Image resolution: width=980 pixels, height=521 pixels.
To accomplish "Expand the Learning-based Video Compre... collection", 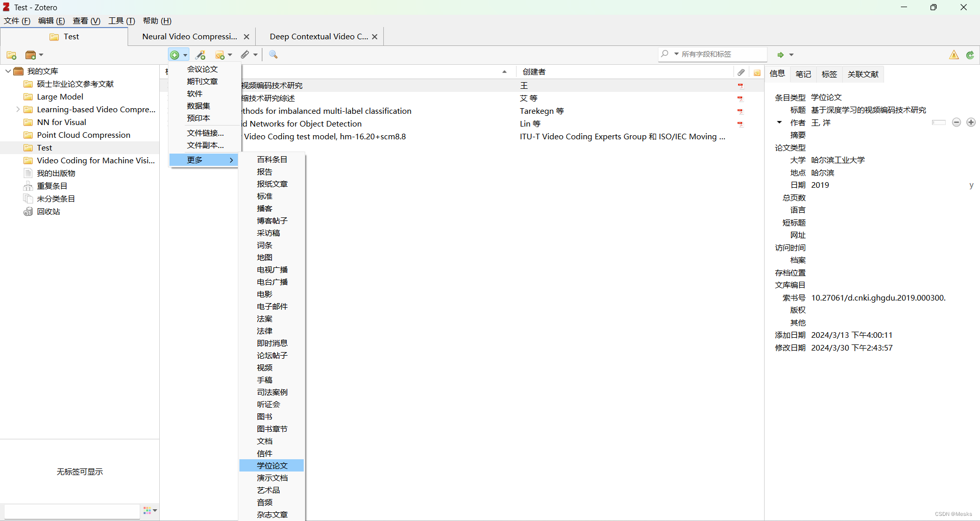I will 18,109.
